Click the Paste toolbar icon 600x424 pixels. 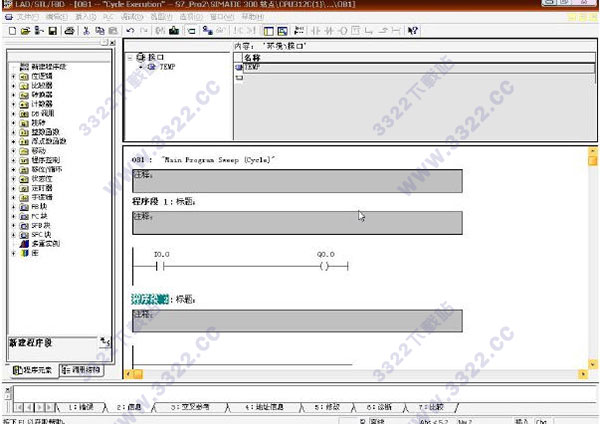coord(113,31)
